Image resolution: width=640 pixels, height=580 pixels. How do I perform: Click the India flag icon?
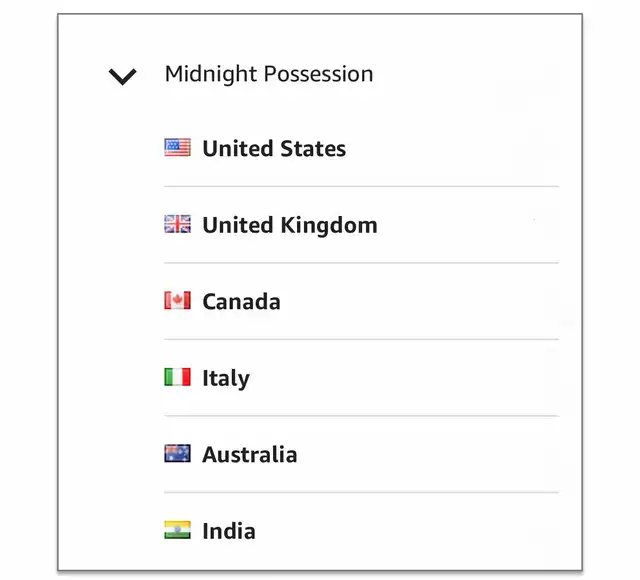(x=177, y=530)
